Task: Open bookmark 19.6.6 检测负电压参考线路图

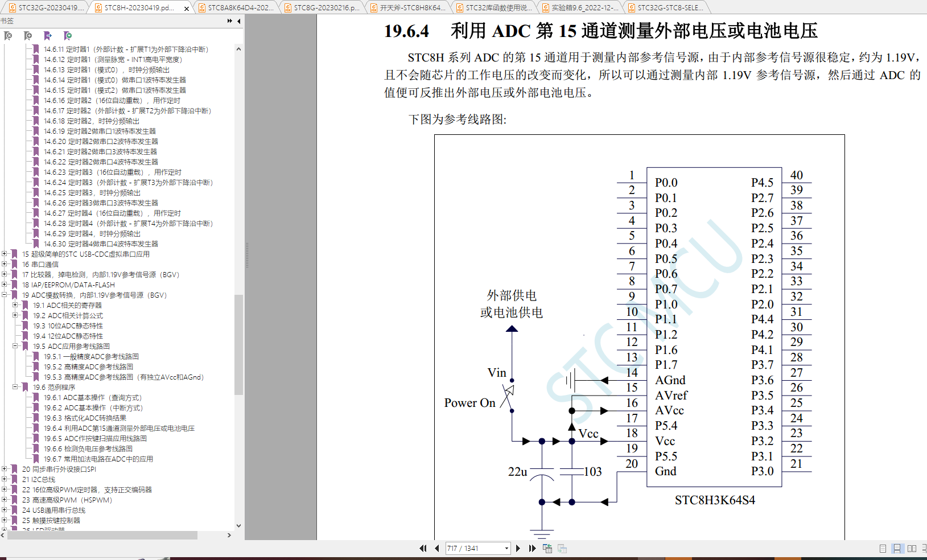Action: [x=88, y=449]
